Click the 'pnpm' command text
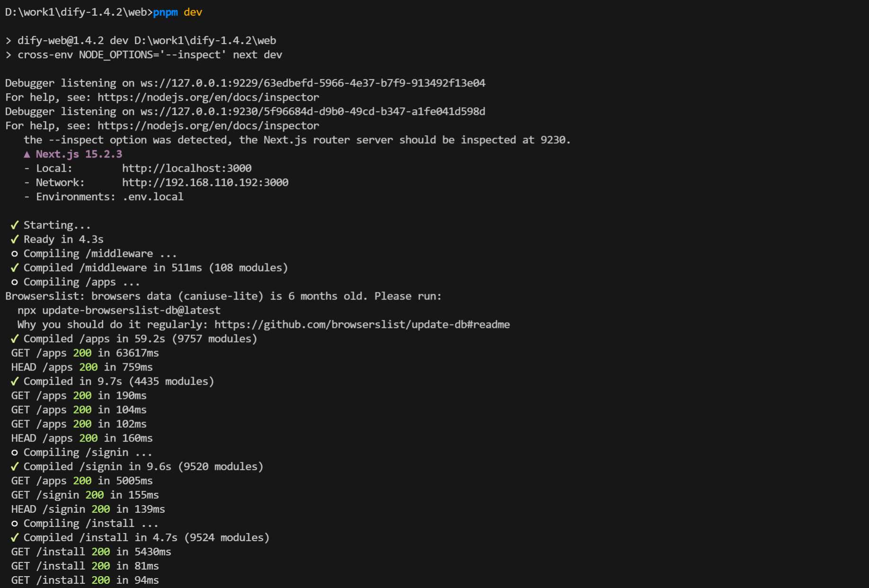The height and width of the screenshot is (588, 869). point(165,12)
